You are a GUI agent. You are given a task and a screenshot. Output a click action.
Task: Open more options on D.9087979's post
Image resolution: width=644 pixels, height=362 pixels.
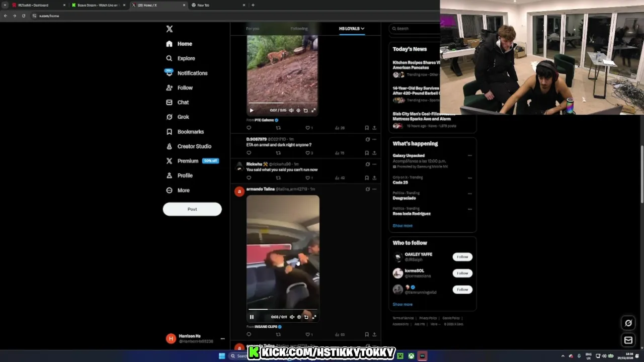374,139
